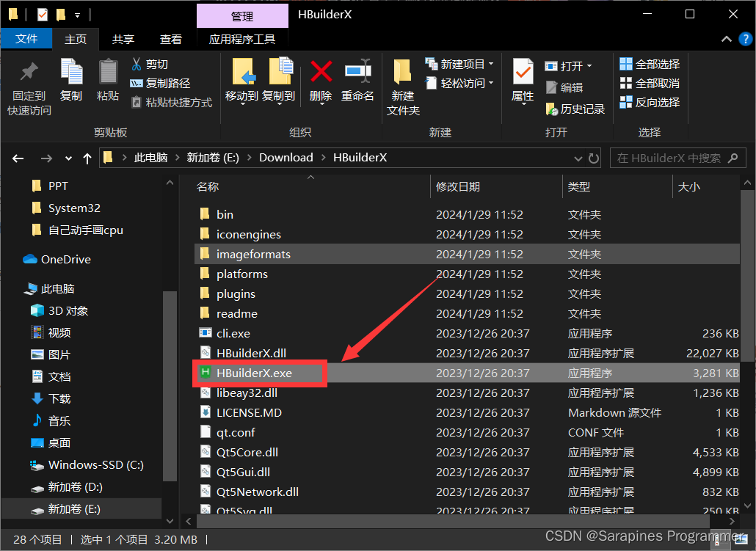Select 新加卷 (D:) drive in sidebar

(x=67, y=487)
